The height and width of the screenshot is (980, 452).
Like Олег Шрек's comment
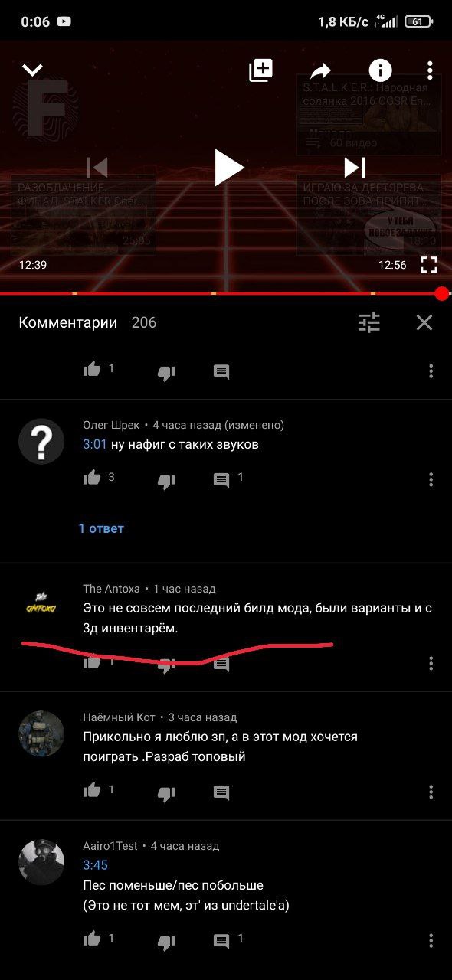[x=92, y=479]
